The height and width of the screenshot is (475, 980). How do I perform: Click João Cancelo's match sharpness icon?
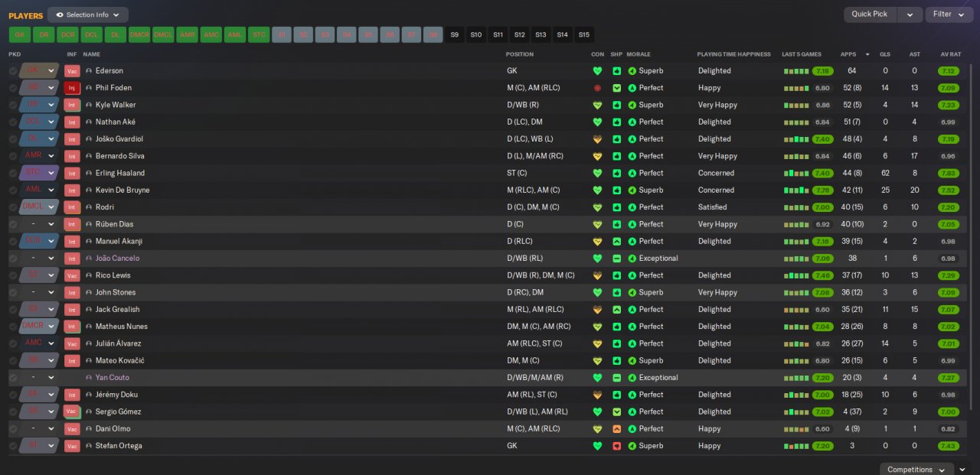(617, 259)
